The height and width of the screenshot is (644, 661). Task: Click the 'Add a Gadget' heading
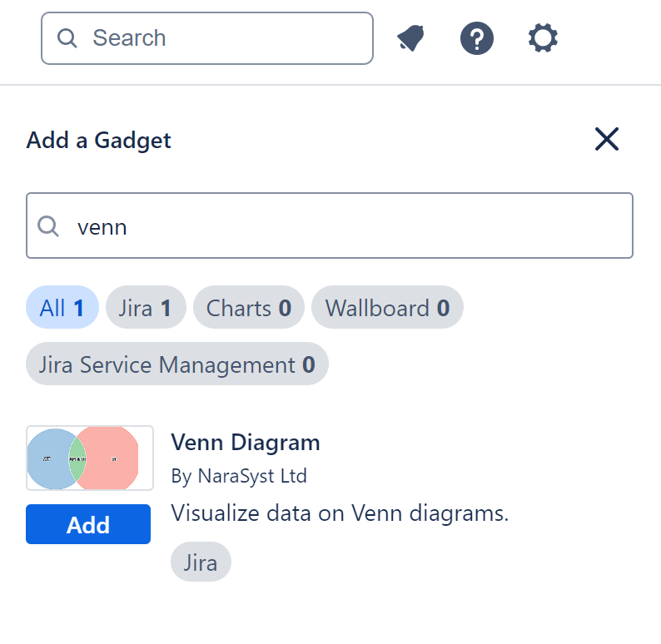click(x=99, y=140)
